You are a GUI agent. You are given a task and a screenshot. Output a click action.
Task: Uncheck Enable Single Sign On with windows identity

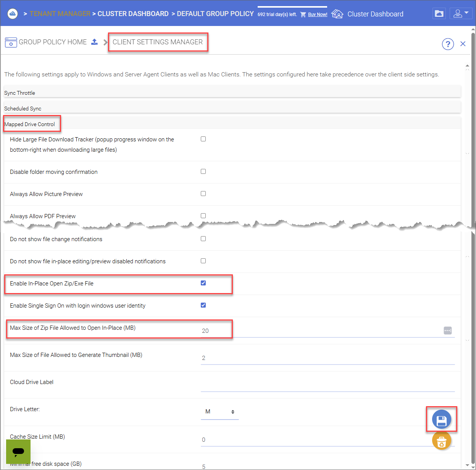(x=203, y=305)
